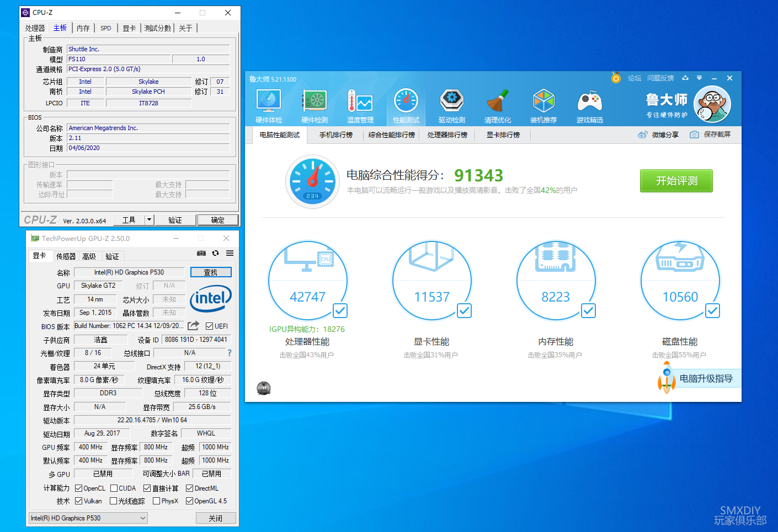This screenshot has width=778, height=532.
Task: Open 显卡排行榜 tab in Ludashi
Action: 503,135
